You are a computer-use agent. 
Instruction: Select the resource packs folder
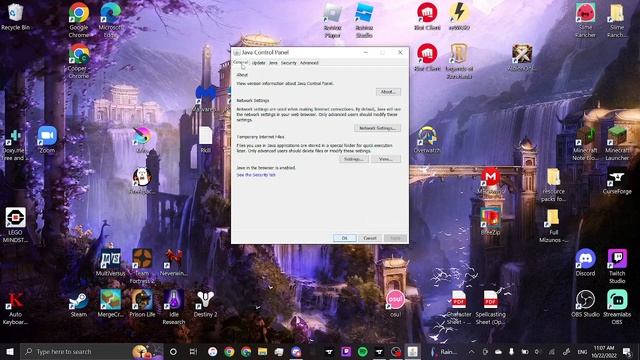553,184
